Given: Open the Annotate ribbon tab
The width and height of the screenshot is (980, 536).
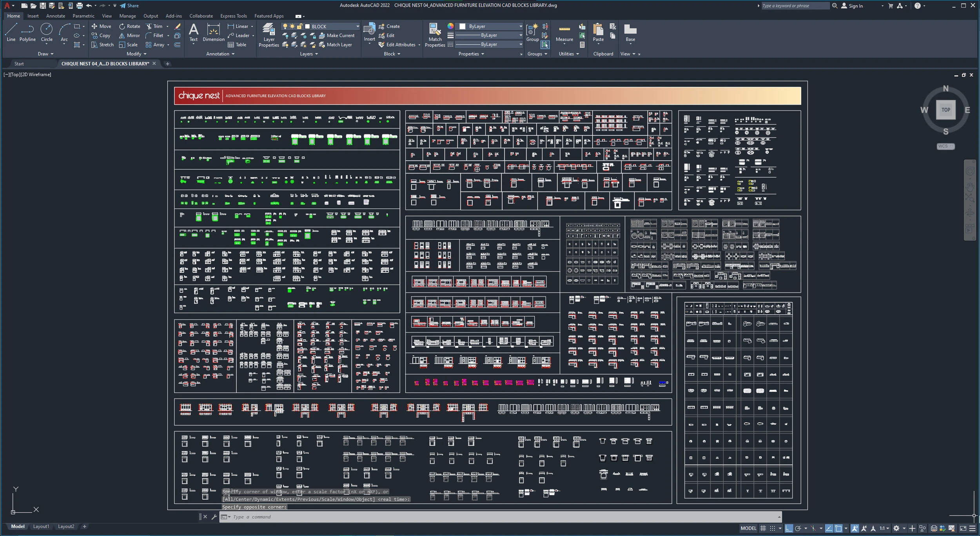Looking at the screenshot, I should click(x=56, y=16).
